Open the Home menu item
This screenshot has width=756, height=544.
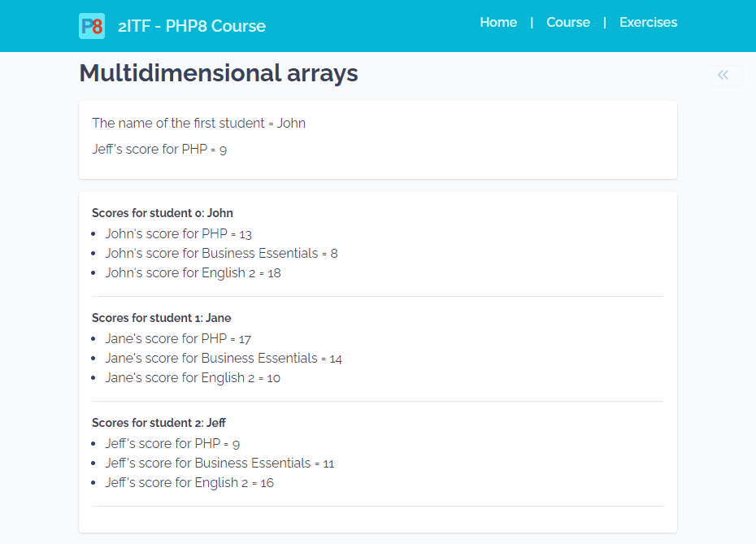[x=498, y=22]
